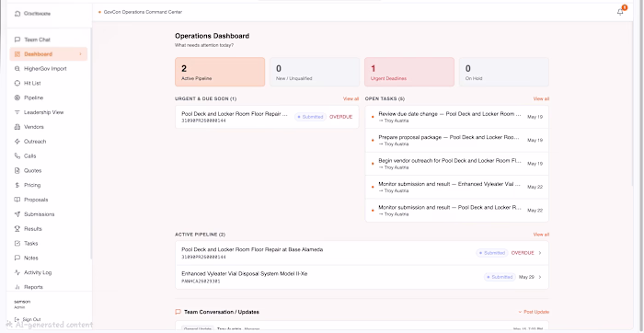Select Activity Log in the sidebar
The image size is (644, 333).
[x=49, y=272]
